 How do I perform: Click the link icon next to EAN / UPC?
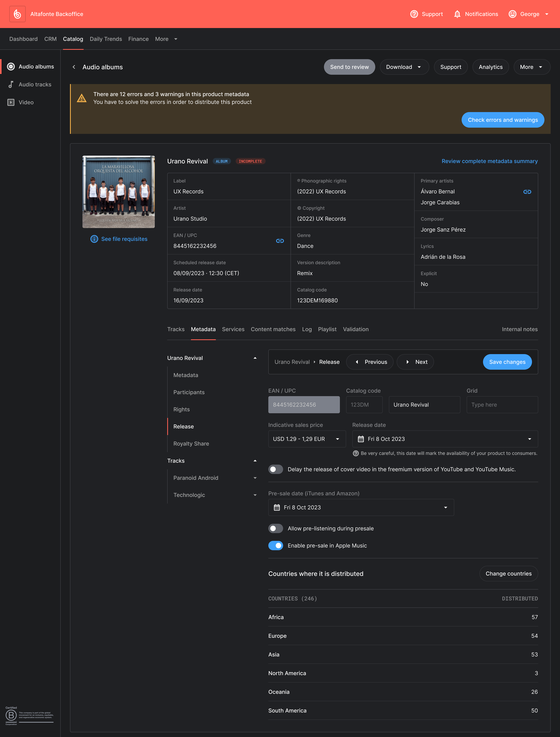tap(280, 241)
